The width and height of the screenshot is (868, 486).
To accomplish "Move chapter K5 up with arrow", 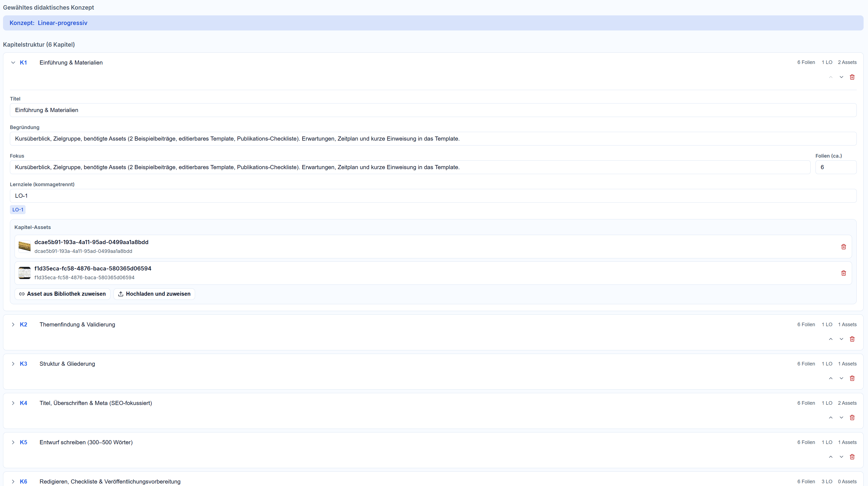I will click(x=831, y=457).
